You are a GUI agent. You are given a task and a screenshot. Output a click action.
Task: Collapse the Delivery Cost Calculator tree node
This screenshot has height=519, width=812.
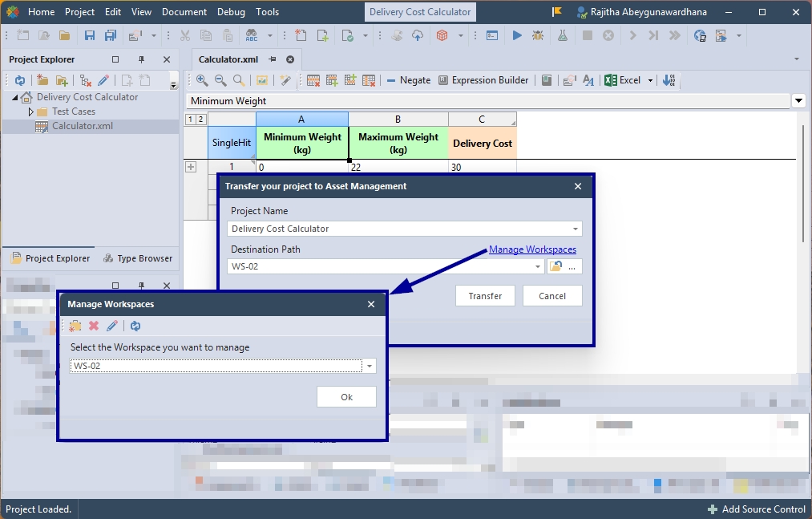tap(15, 97)
